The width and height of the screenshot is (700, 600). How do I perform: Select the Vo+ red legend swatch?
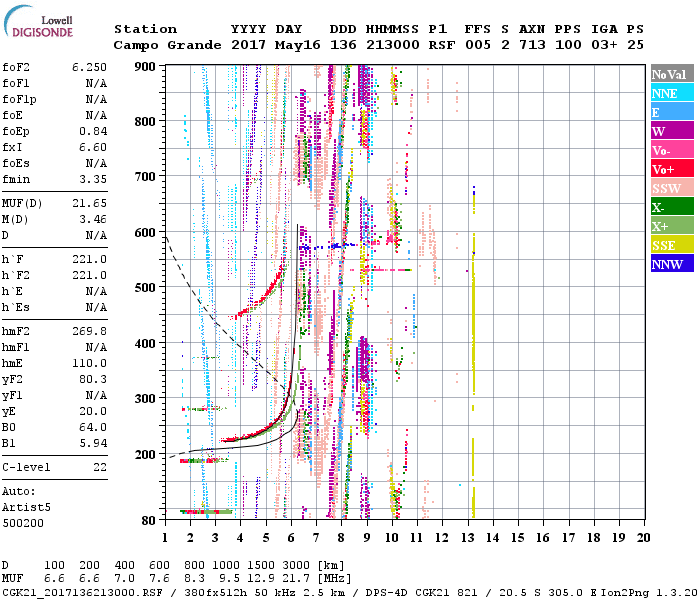coord(672,169)
